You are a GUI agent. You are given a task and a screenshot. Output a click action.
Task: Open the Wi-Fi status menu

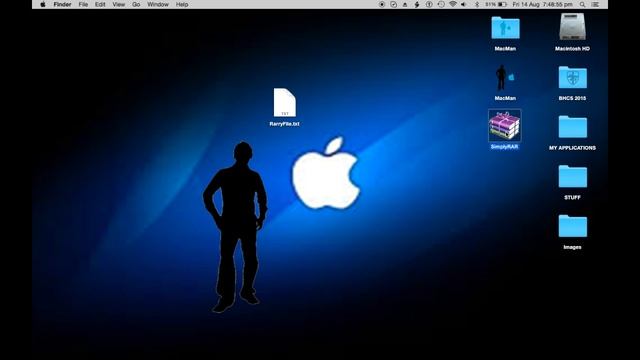(x=453, y=4)
